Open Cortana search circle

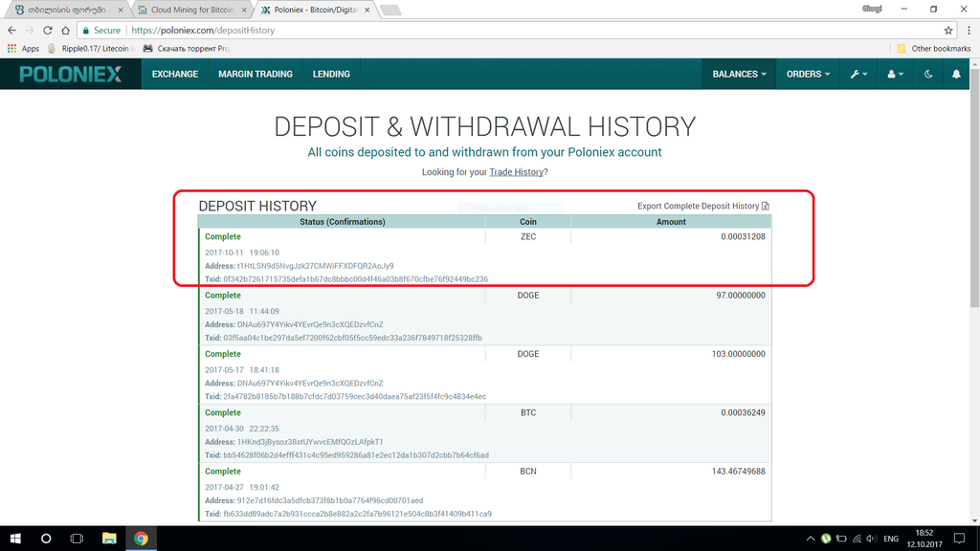click(46, 538)
